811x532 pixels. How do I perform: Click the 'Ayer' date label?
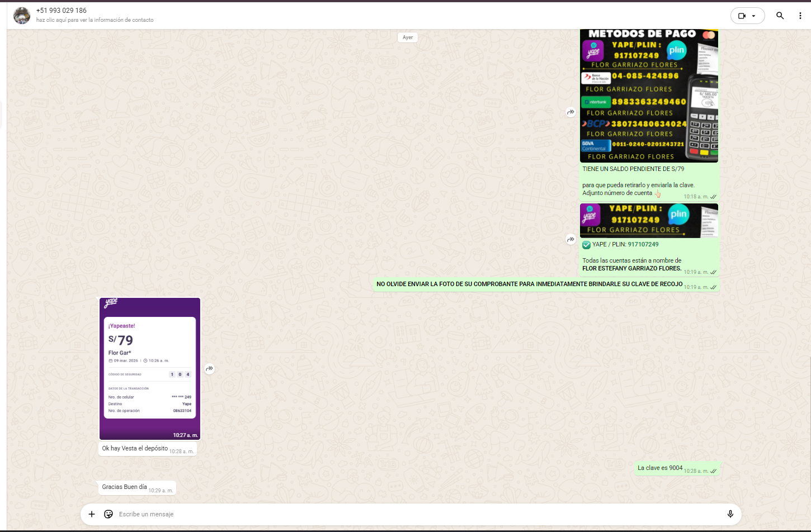tap(408, 37)
